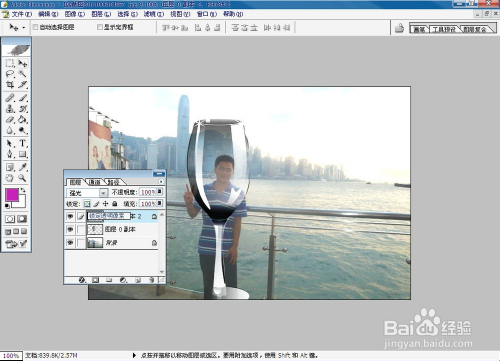Image resolution: width=500 pixels, height=361 pixels.
Task: Open the 选择 menu
Action: tap(127, 14)
